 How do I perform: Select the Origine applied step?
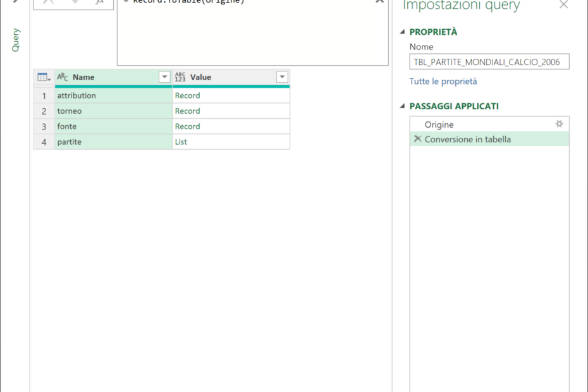pos(489,124)
